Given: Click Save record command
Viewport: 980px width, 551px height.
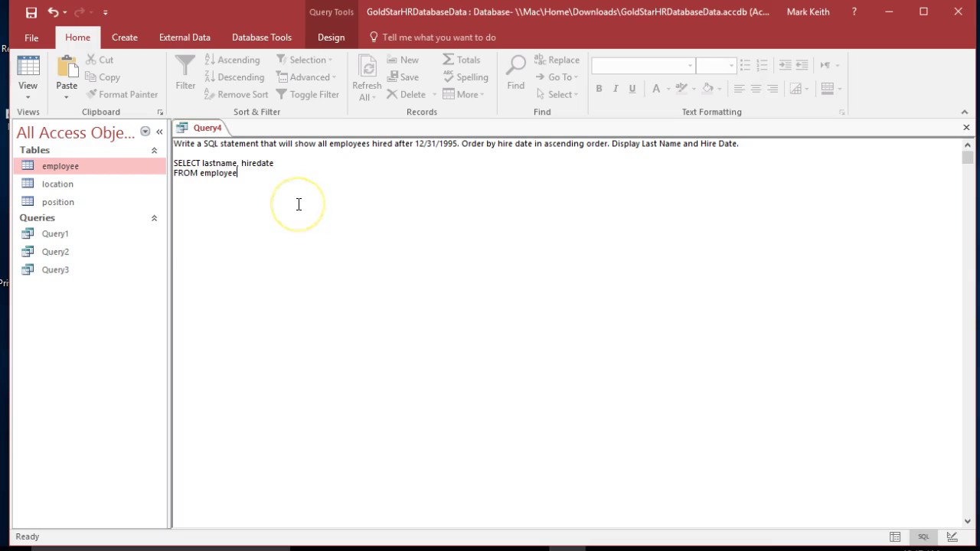Looking at the screenshot, I should [403, 77].
